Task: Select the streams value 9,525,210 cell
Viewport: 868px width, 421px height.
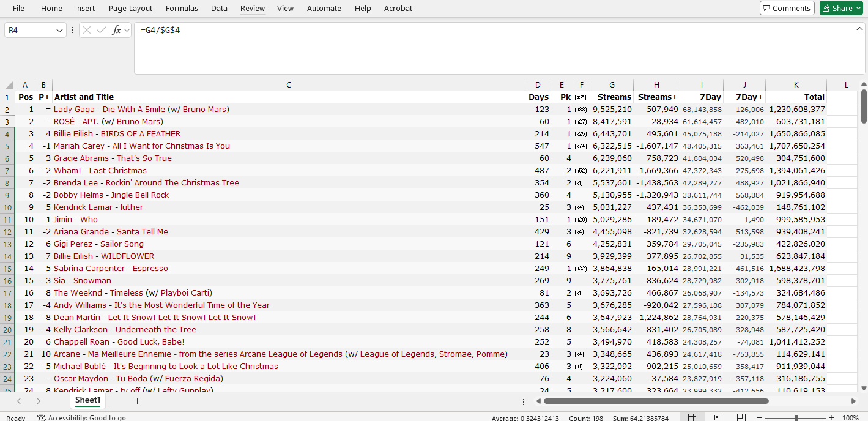Action: (x=612, y=110)
